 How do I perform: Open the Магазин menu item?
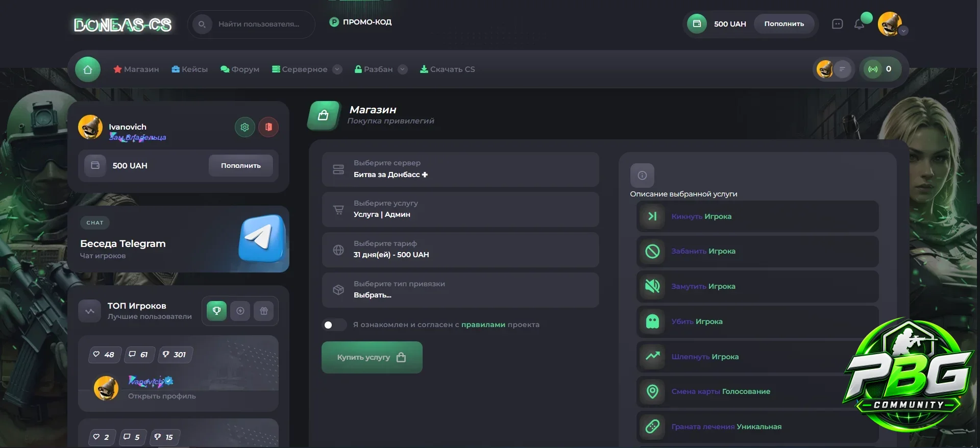[x=136, y=69]
